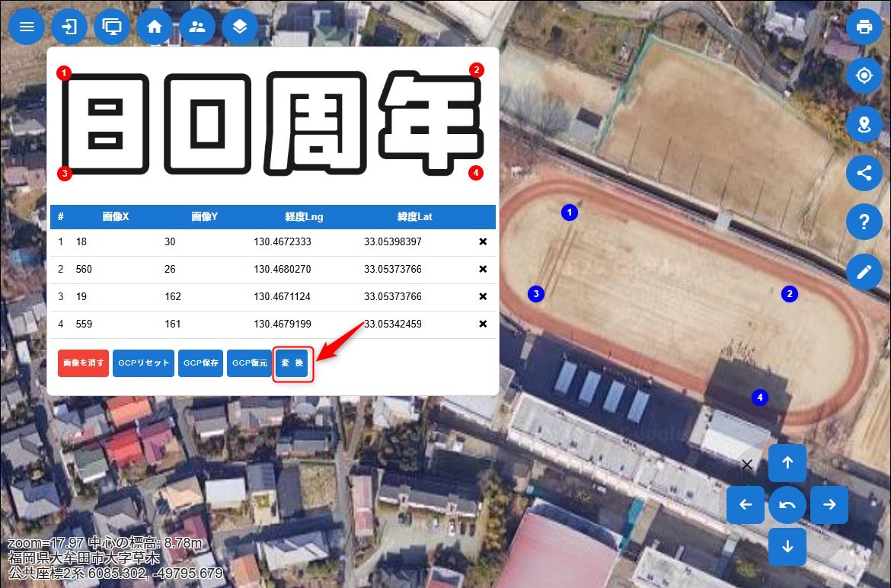The image size is (891, 588).
Task: Select blue marker 2 on track
Action: [790, 294]
